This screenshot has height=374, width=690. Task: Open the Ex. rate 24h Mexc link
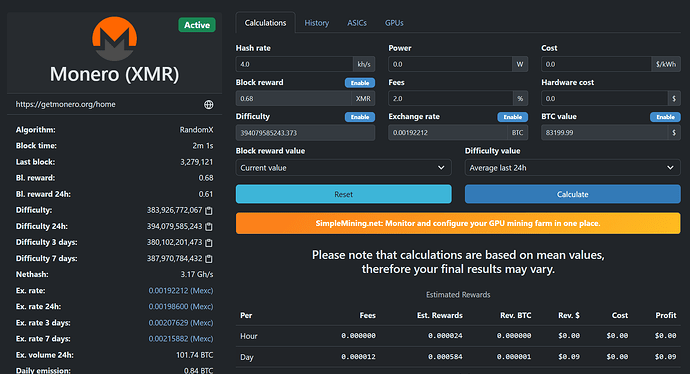[x=181, y=307]
